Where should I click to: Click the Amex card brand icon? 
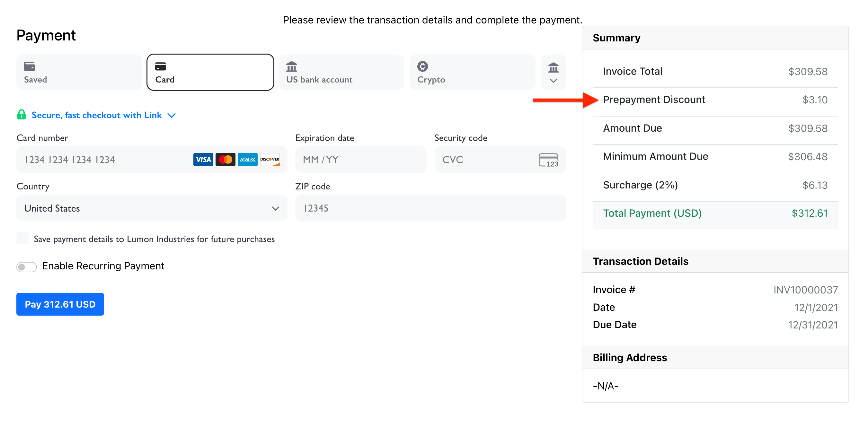tap(247, 159)
